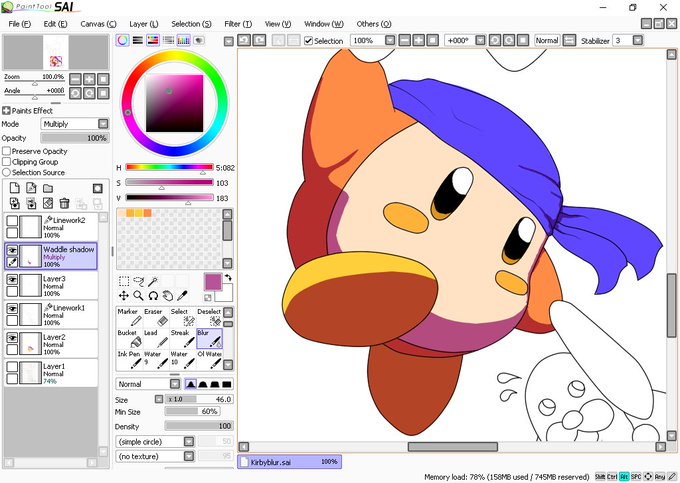Expand the Paints Effect section
Image resolution: width=680 pixels, height=483 pixels.
pyautogui.click(x=6, y=111)
